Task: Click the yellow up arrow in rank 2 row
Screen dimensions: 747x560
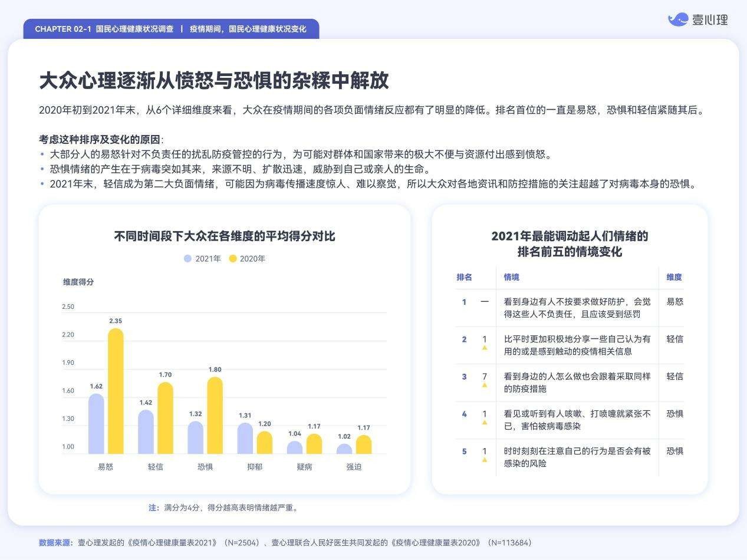Action: 485,348
